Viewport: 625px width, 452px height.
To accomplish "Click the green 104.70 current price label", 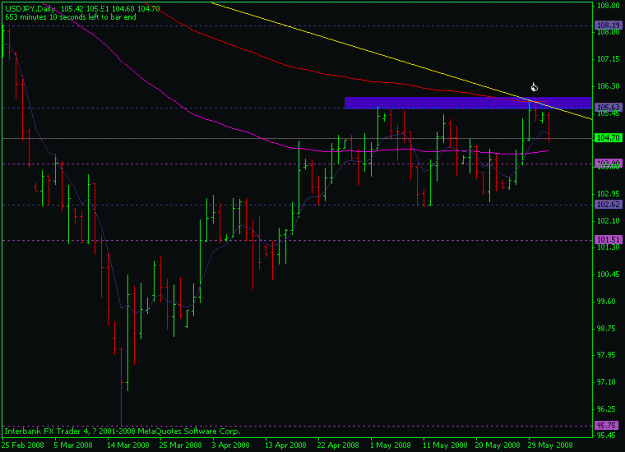I will [608, 138].
